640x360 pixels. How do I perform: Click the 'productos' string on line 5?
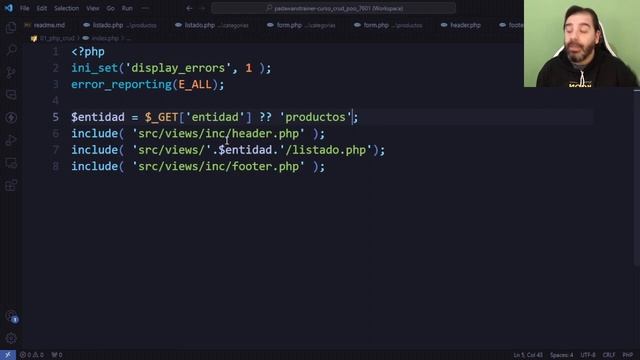tap(315, 117)
